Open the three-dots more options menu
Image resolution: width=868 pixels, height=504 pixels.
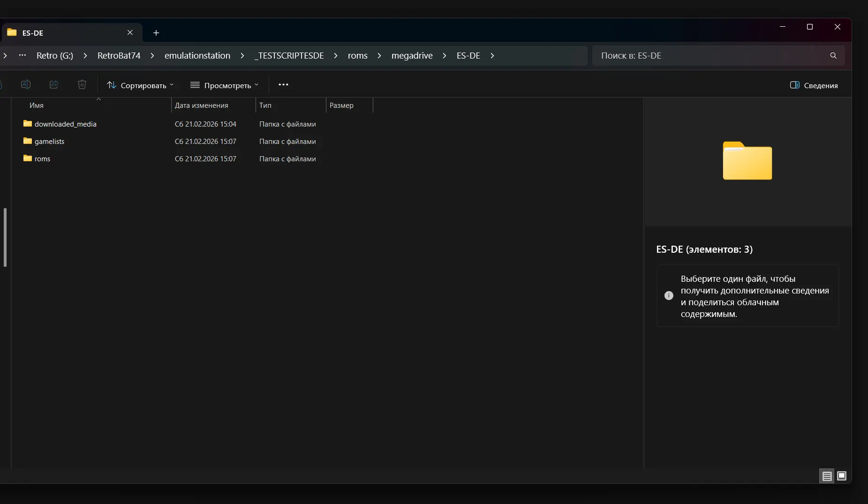coord(283,85)
